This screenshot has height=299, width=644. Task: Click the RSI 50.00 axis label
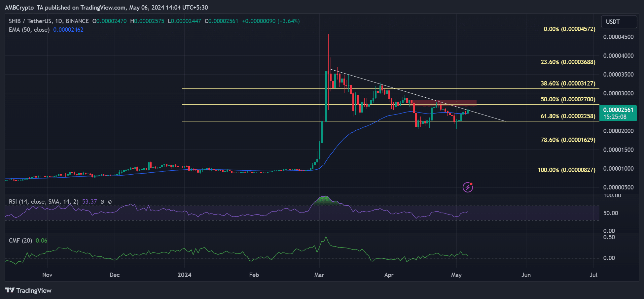(x=611, y=213)
